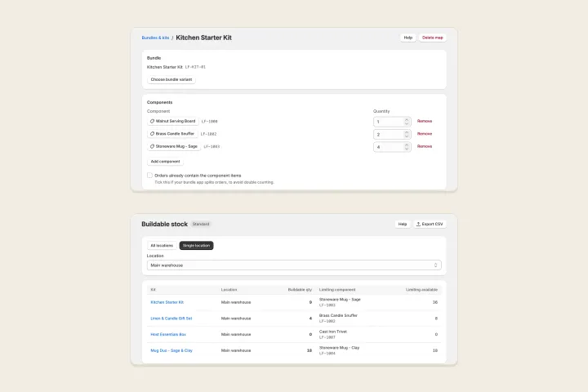Screen dimensions: 588x392
Task: Click the Limiting available column header
Action: coord(421,290)
